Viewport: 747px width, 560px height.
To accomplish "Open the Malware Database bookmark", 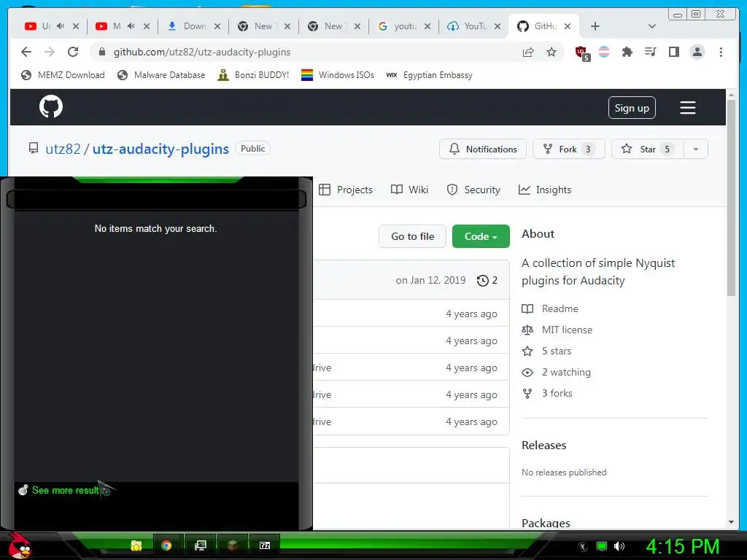I will 161,75.
